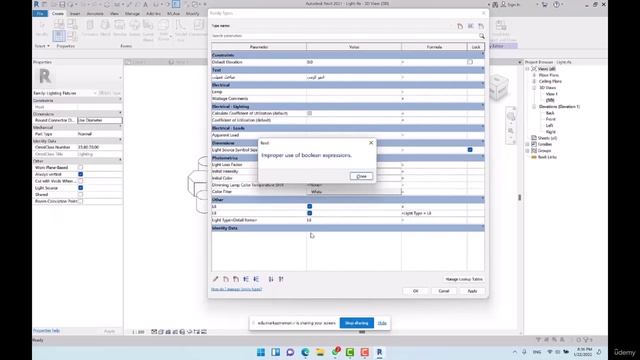The image size is (640, 360).
Task: Select Sheets (all) in Project Browser
Action: [x=547, y=138]
